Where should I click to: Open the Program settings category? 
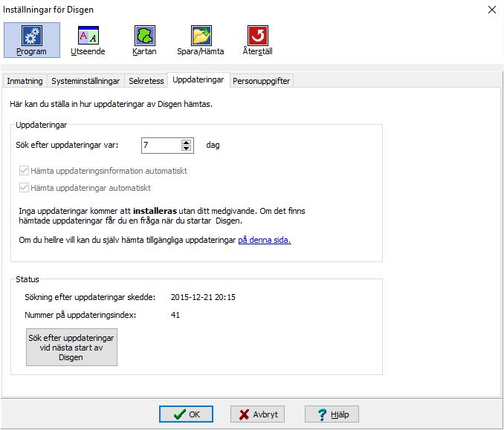31,40
